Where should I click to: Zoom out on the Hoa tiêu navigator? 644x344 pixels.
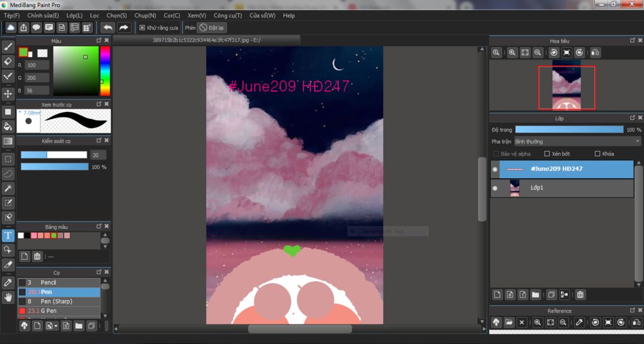537,53
